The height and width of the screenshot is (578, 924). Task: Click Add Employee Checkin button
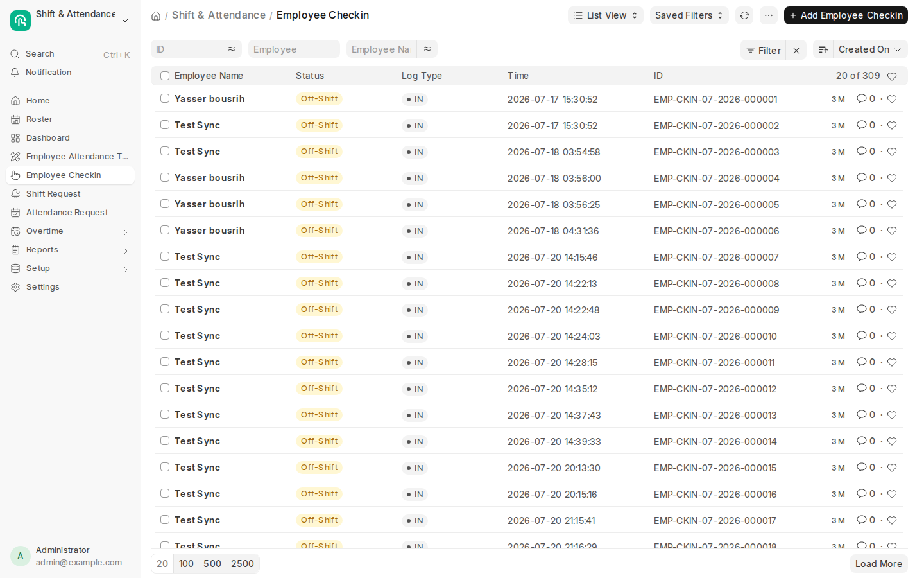tap(846, 15)
